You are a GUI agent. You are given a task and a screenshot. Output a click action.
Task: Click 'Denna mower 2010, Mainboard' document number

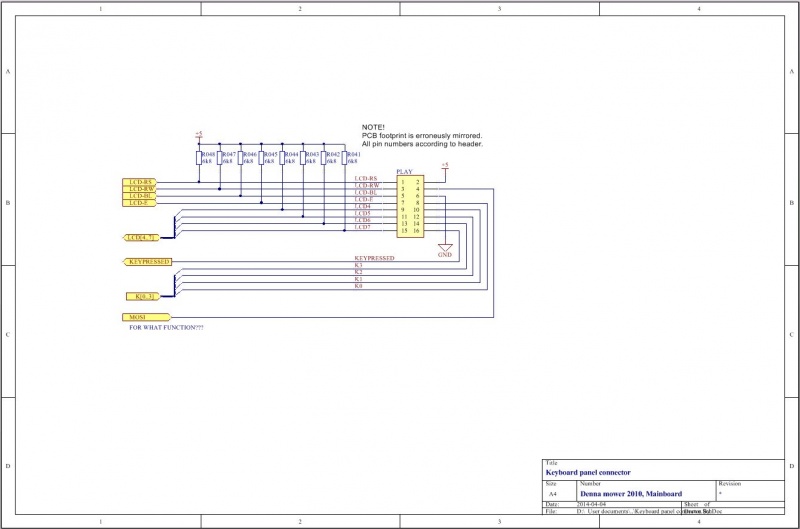point(631,494)
